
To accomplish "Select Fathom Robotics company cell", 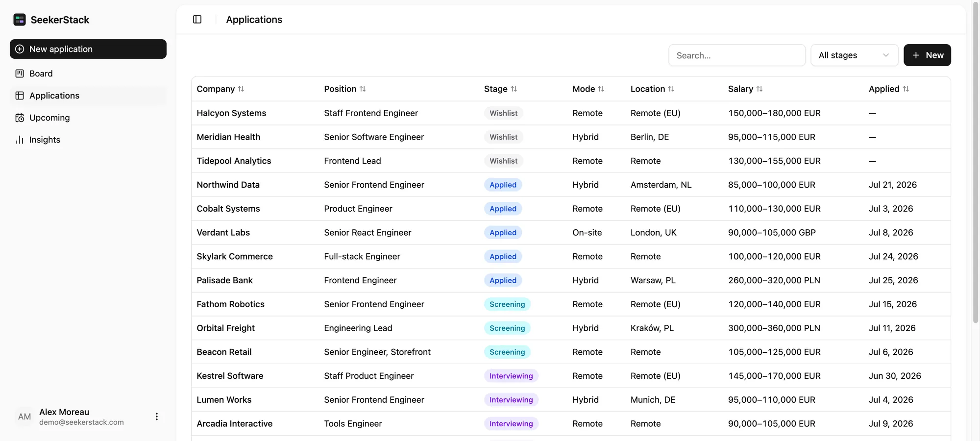I will coord(230,304).
